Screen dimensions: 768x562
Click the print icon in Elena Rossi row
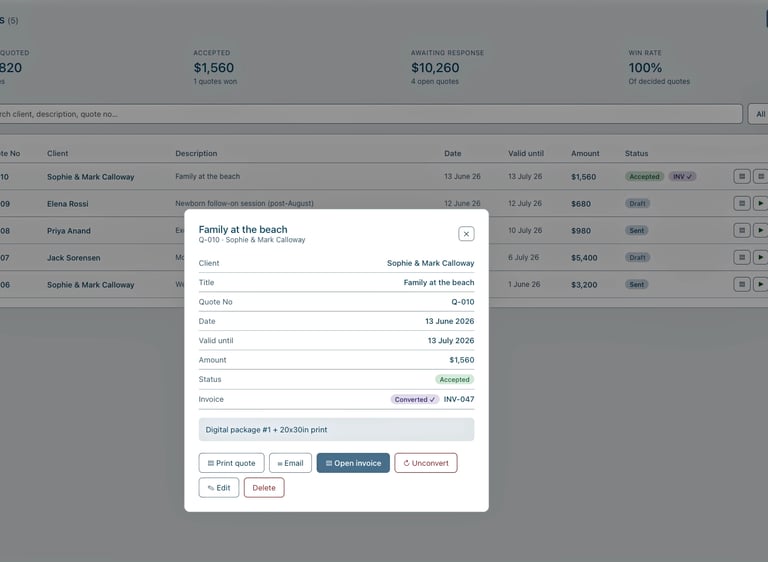pyautogui.click(x=742, y=203)
